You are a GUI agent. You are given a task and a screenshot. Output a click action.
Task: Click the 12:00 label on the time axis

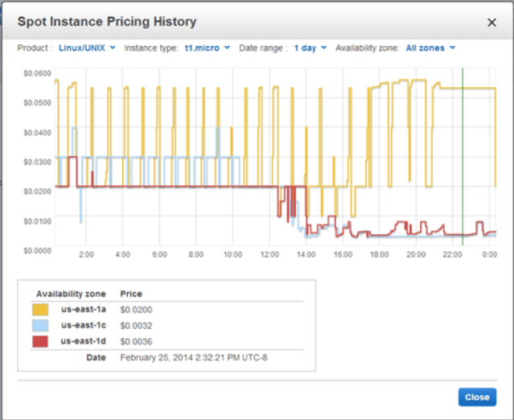tap(269, 254)
